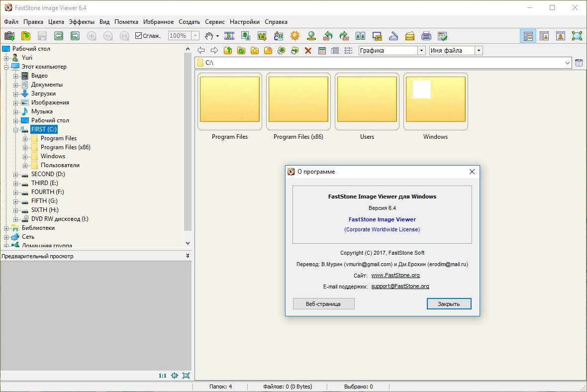587x392 pixels.
Task: Open the Сервис menu
Action: (x=215, y=22)
